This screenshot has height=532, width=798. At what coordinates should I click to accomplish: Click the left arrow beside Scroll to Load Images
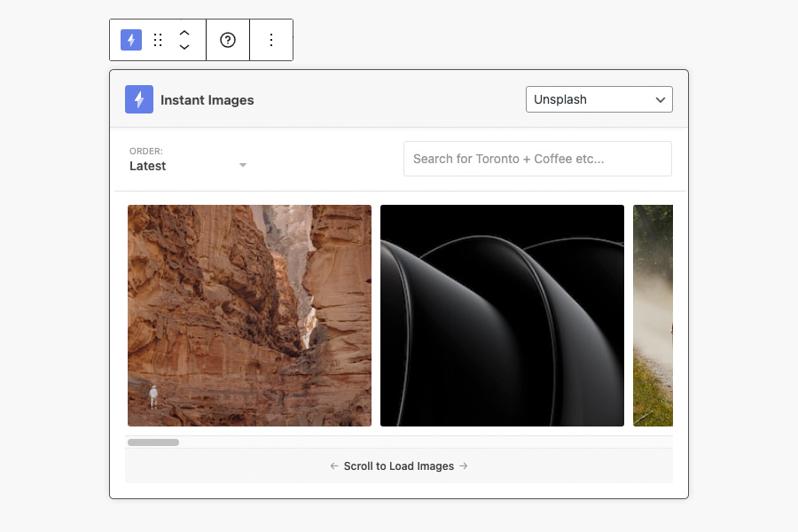coord(334,465)
